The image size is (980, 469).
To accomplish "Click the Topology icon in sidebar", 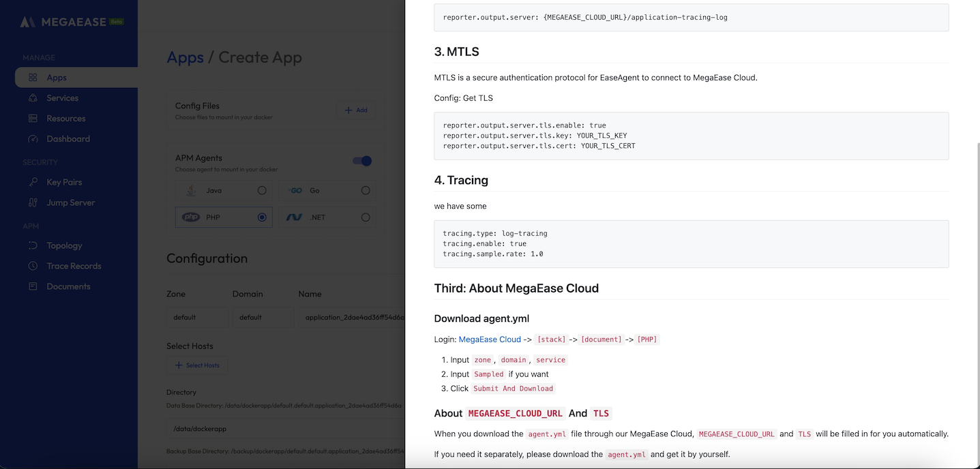I will [x=33, y=245].
